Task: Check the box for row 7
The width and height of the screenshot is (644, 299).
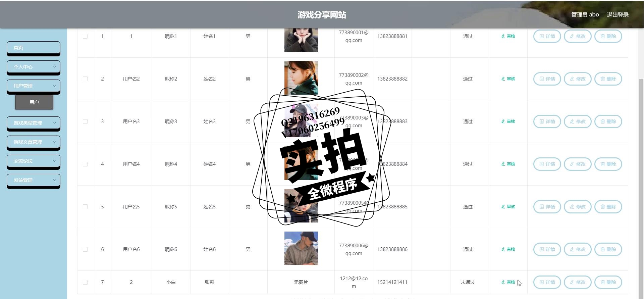Action: pos(85,282)
